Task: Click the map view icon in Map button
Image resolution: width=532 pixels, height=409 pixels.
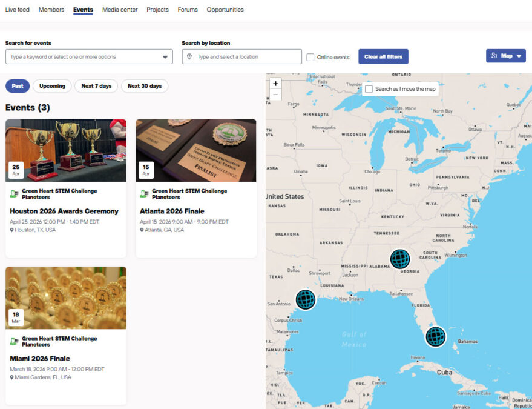Action: pyautogui.click(x=494, y=56)
